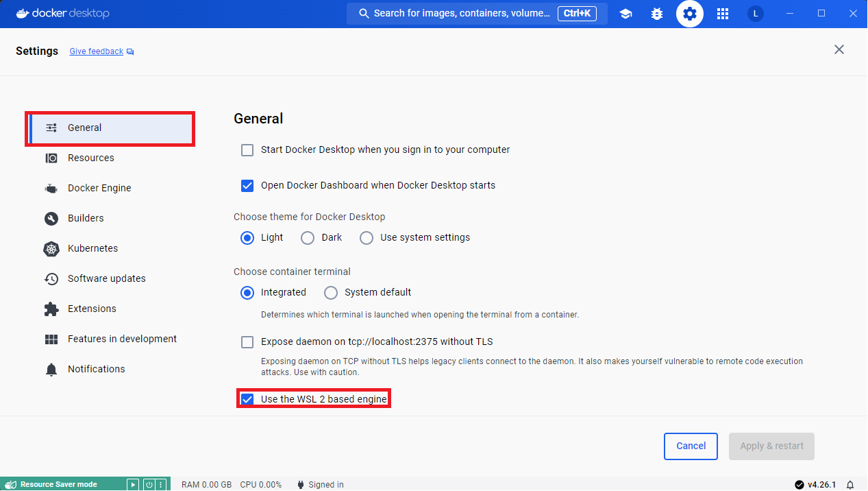Select the Dark theme radio button

[308, 238]
